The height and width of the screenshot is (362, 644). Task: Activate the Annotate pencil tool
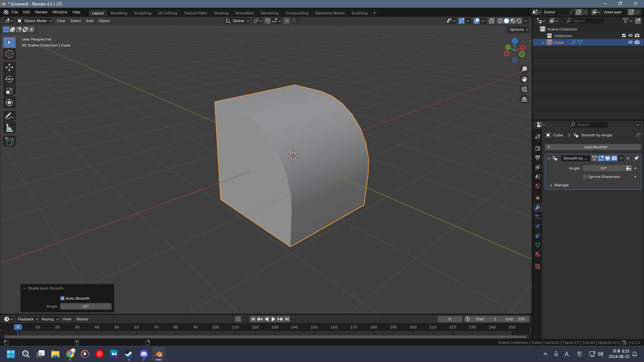(9, 116)
